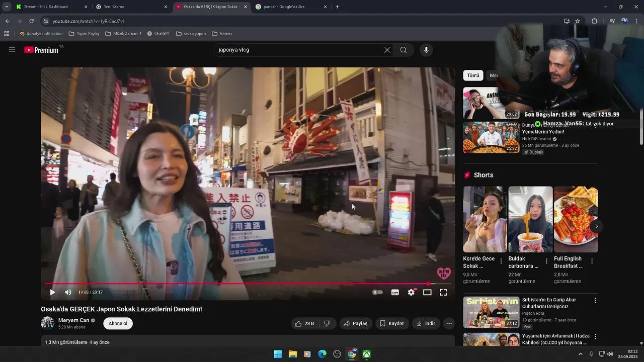Open options for Yaşamak için Avlanmak video
This screenshot has height=362, width=644.
595,336
